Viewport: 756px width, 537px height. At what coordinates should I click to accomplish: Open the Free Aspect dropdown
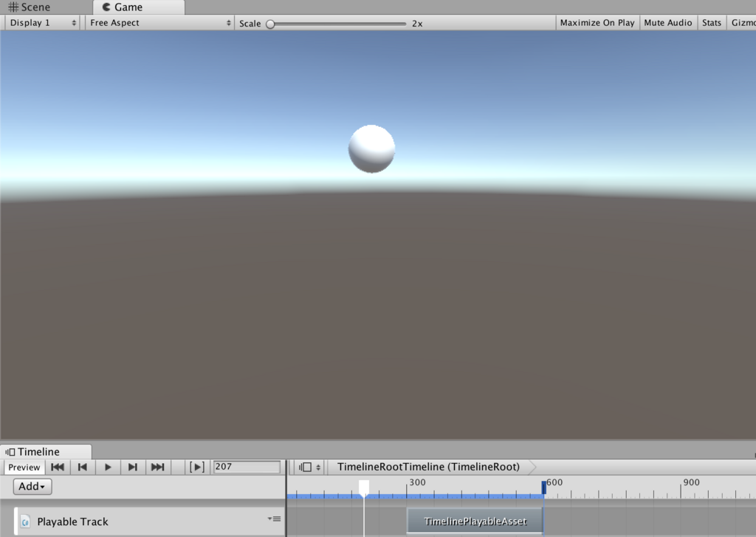pos(160,23)
